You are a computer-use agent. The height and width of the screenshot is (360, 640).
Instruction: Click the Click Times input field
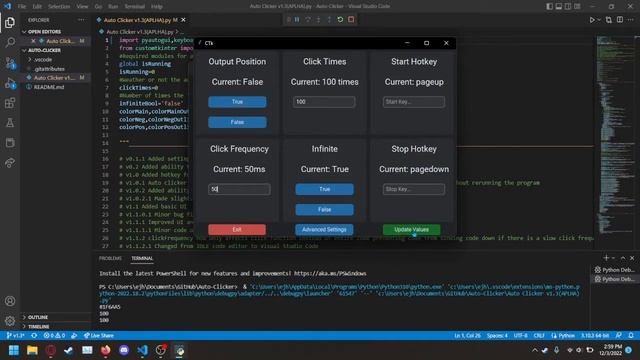click(x=324, y=102)
